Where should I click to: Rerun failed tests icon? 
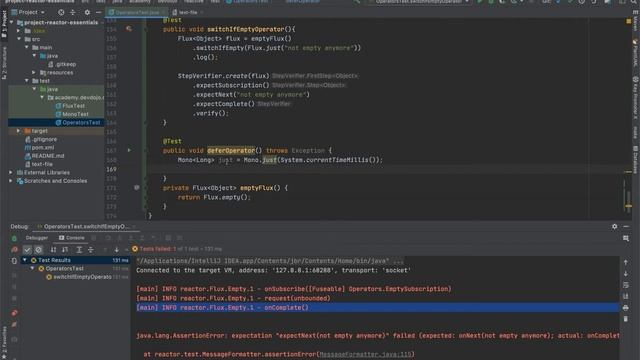[14, 249]
